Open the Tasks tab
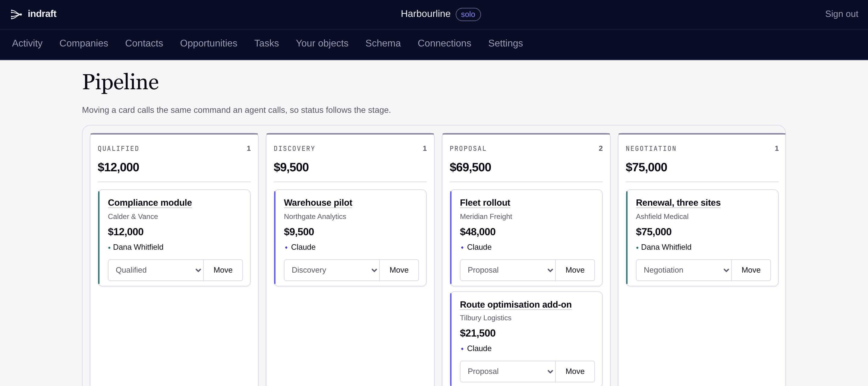This screenshot has width=868, height=386. point(266,43)
